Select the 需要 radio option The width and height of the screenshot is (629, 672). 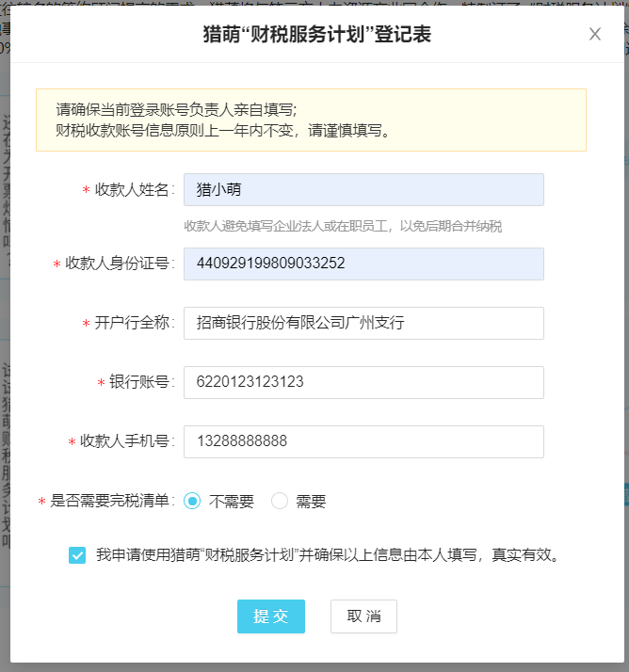(x=279, y=501)
